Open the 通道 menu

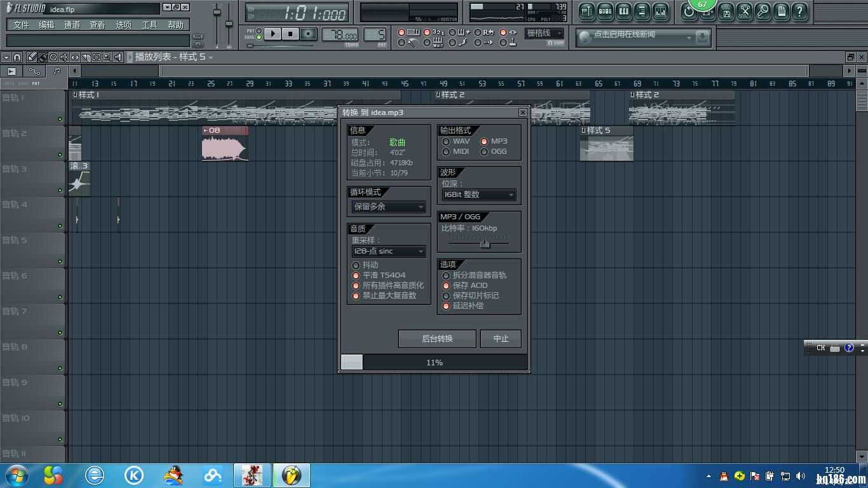tap(72, 25)
